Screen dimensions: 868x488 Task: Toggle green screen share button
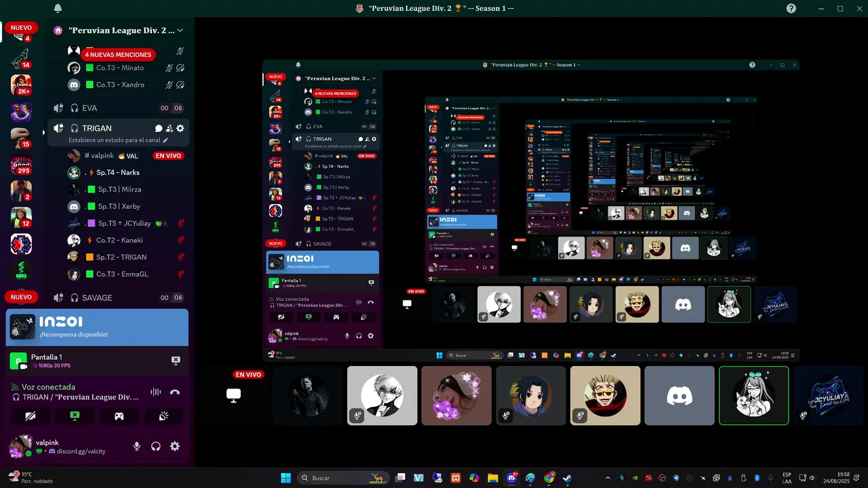75,415
